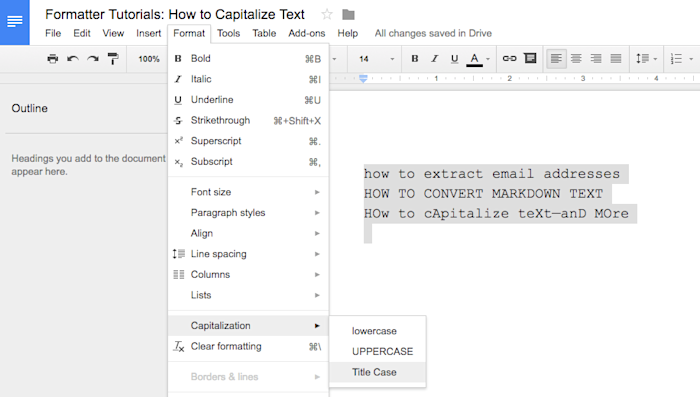Viewport: 700px width, 397px height.
Task: Click the blue indent marker on the ruler
Action: (363, 79)
